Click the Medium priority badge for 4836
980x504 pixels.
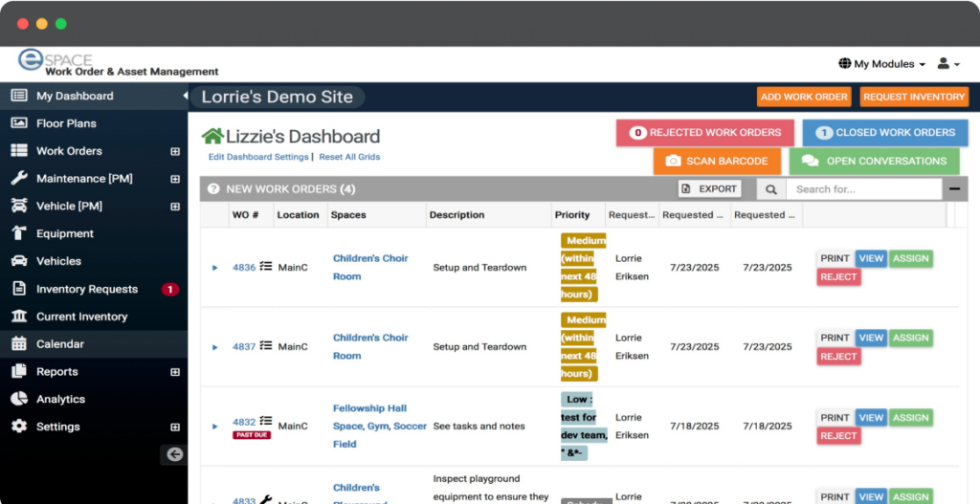[583, 268]
